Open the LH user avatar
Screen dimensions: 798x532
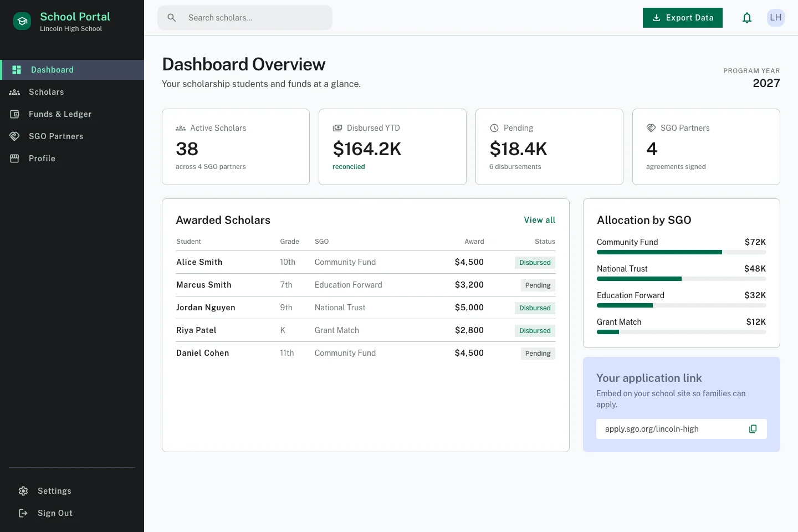(x=776, y=18)
